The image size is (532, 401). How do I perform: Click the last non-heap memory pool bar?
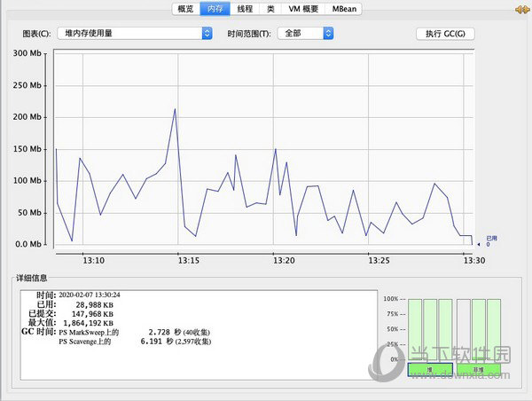[494, 330]
